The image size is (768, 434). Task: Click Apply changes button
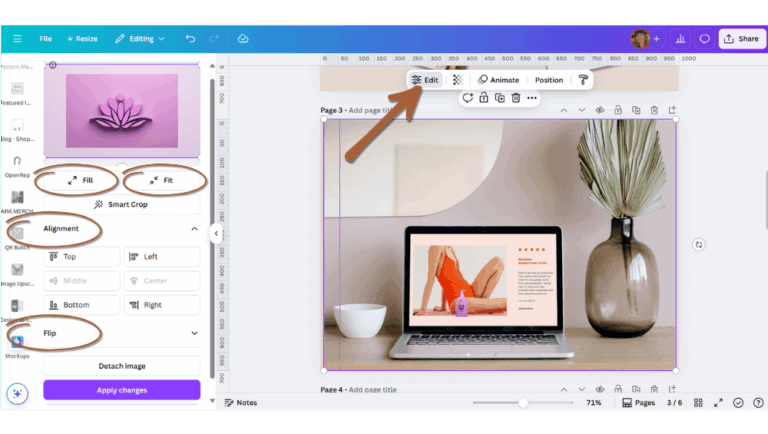(x=121, y=390)
